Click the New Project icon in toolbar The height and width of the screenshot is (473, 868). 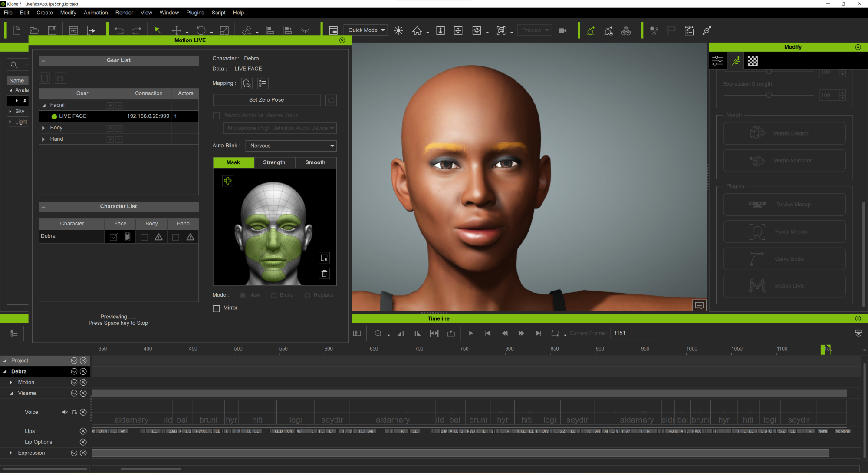(x=17, y=30)
